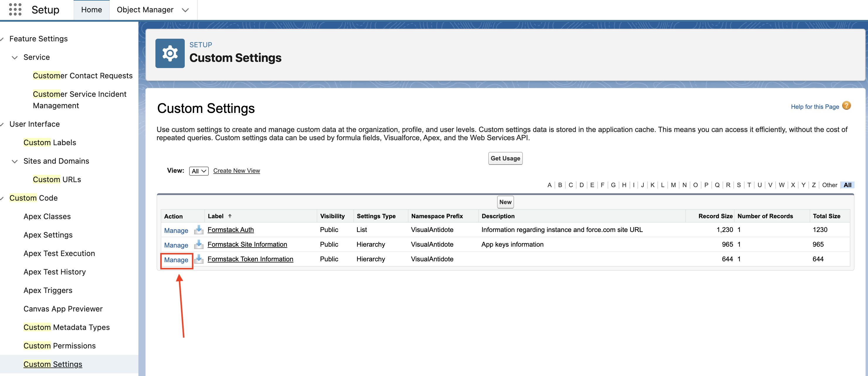Screen dimensions: 868x376
Task: Open the View All dropdown
Action: pos(199,171)
